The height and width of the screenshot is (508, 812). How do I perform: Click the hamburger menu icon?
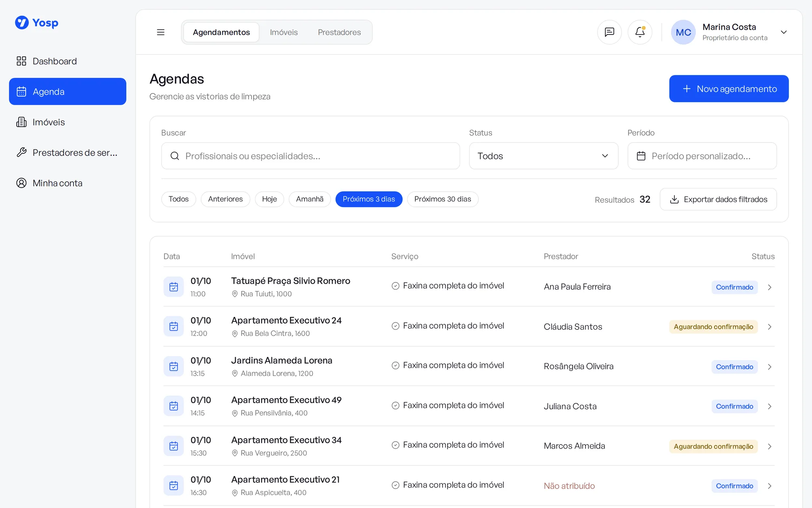(161, 32)
